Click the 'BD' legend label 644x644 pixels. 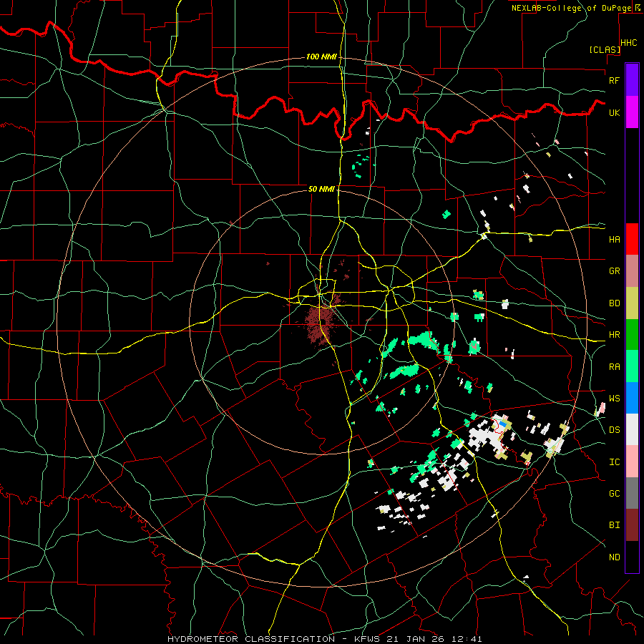click(614, 303)
